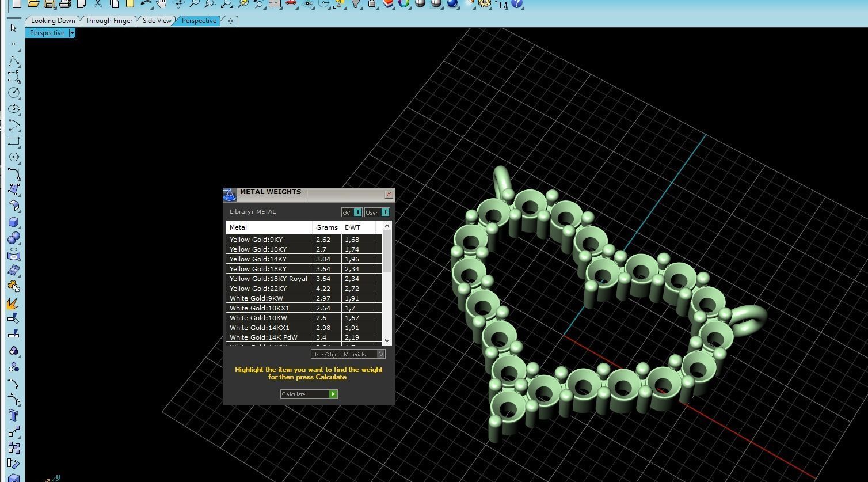Add a new viewport tab with plus button

230,21
